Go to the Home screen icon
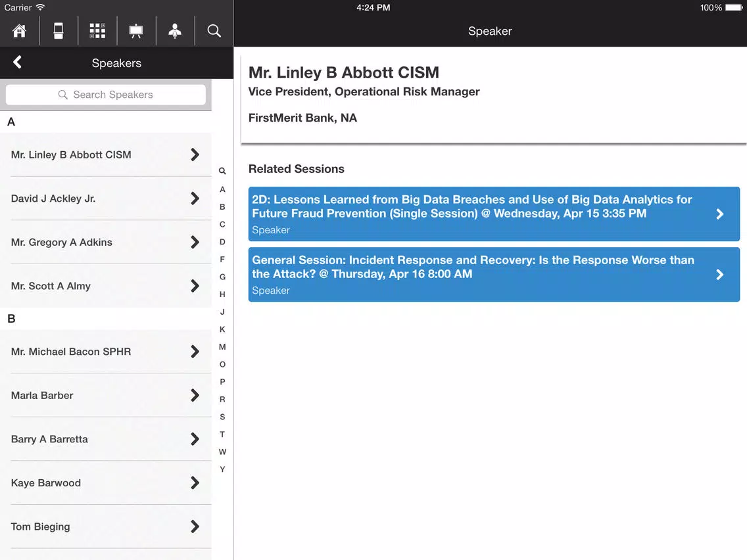This screenshot has height=560, width=747. click(20, 31)
